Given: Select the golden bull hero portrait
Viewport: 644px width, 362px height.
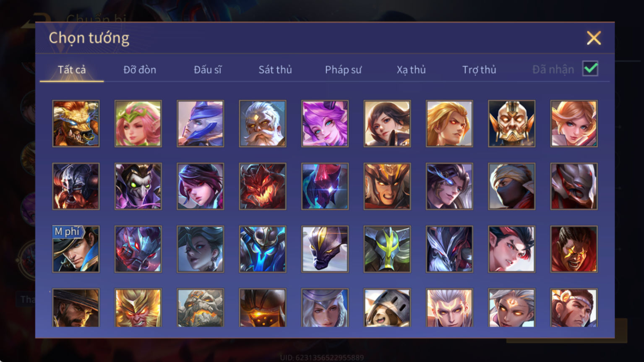Looking at the screenshot, I should click(76, 123).
